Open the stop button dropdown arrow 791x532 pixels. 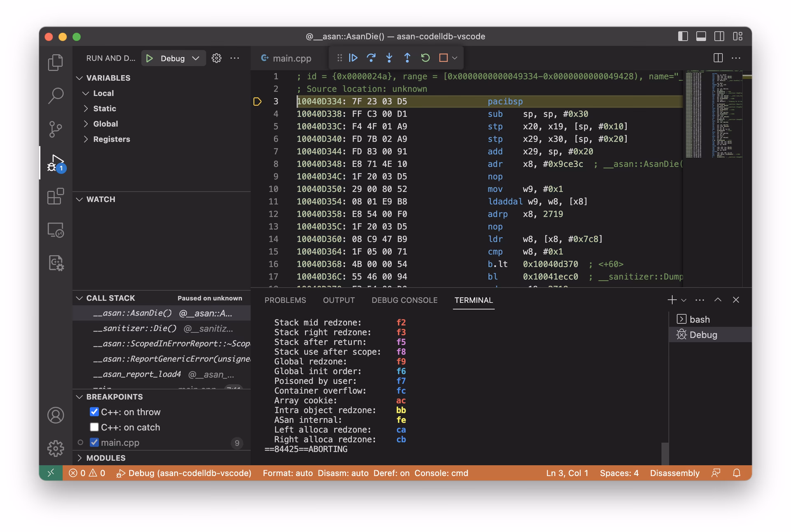[455, 58]
